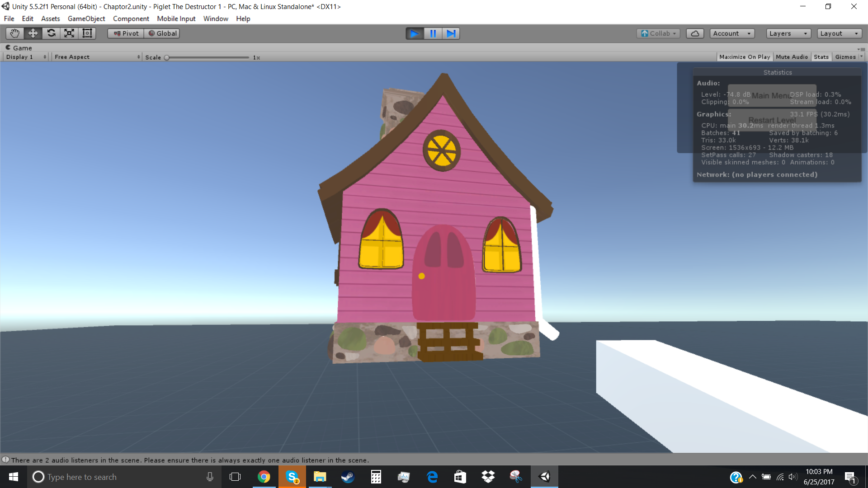Open the Layers dropdown
The height and width of the screenshot is (488, 868).
click(x=788, y=33)
